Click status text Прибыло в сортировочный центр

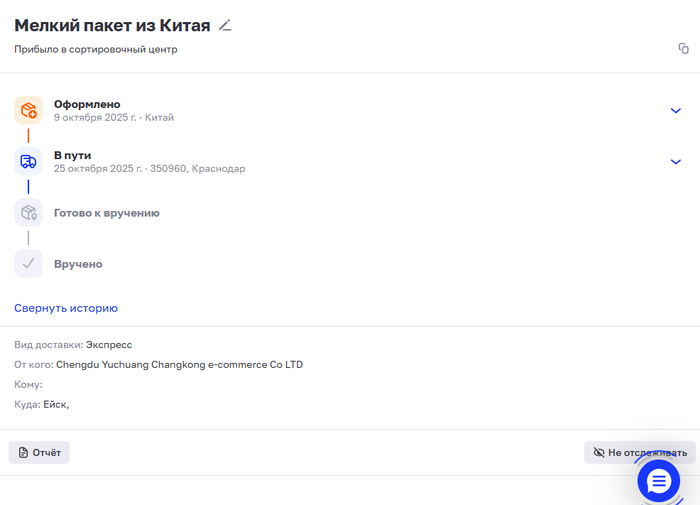coord(96,49)
